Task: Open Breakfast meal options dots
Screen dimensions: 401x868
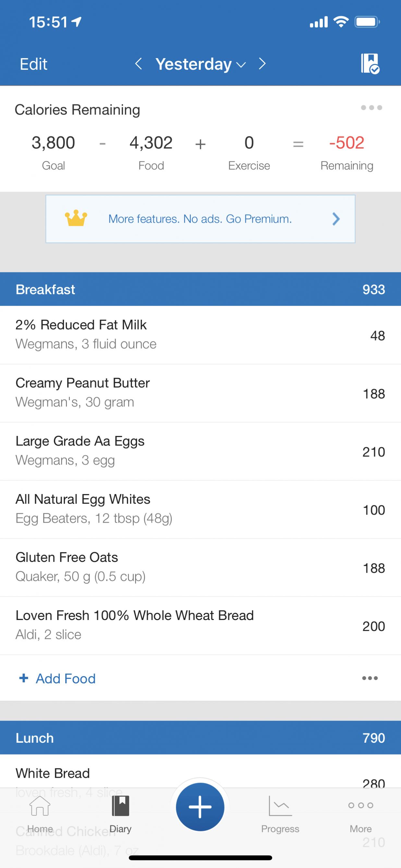Action: coord(370,678)
